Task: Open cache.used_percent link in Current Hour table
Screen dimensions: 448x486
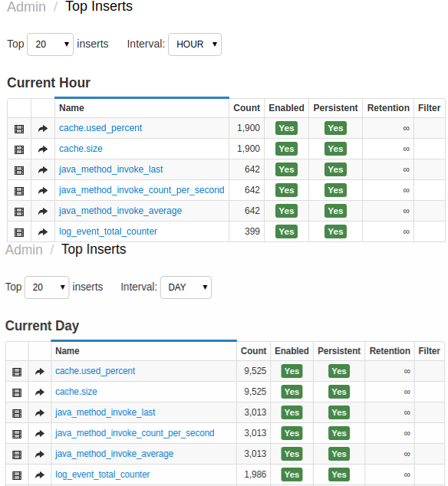Action: 100,128
